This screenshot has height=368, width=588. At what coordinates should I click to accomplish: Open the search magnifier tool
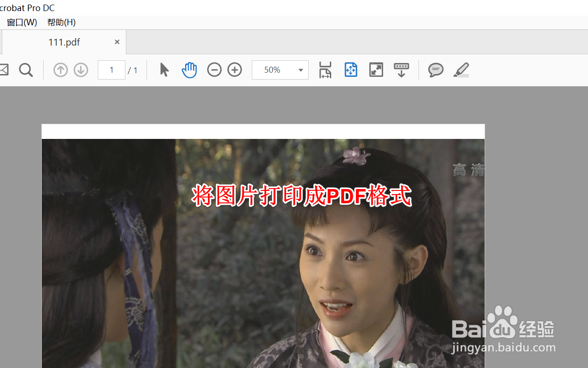(x=26, y=70)
